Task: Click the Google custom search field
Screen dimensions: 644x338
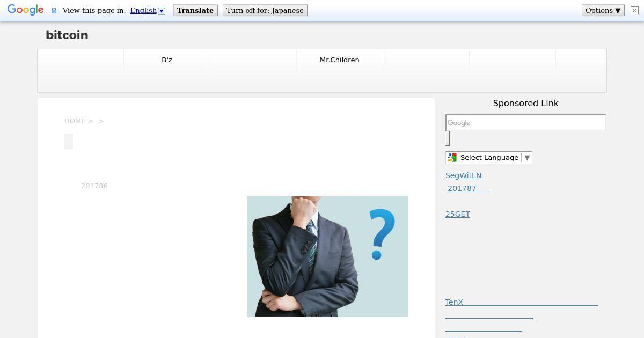Action: [x=526, y=122]
